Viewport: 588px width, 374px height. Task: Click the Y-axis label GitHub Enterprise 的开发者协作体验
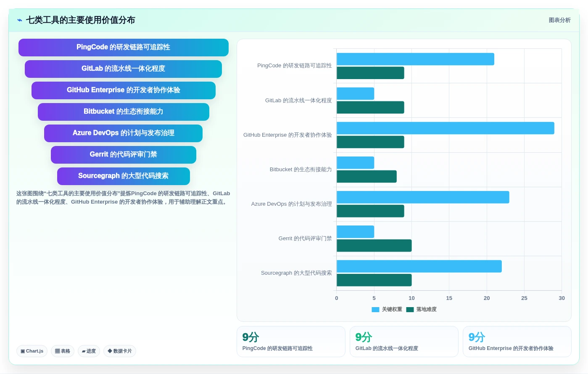coord(287,135)
